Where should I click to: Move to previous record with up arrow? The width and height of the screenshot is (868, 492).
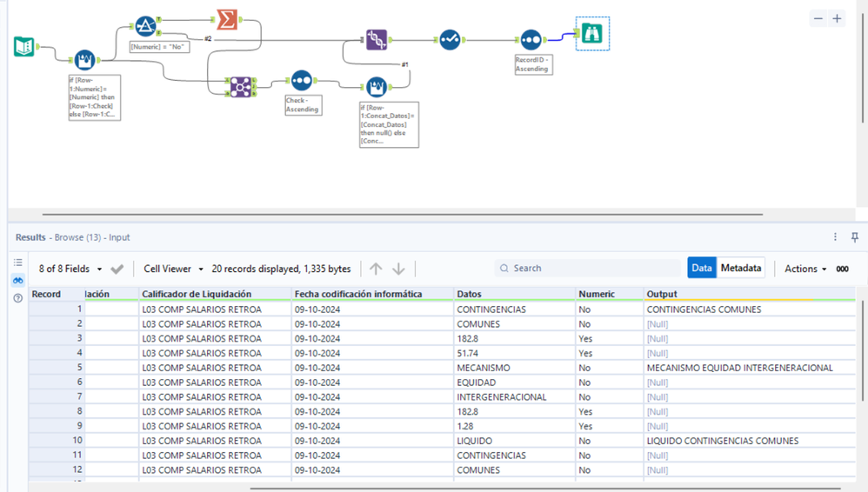pos(376,269)
